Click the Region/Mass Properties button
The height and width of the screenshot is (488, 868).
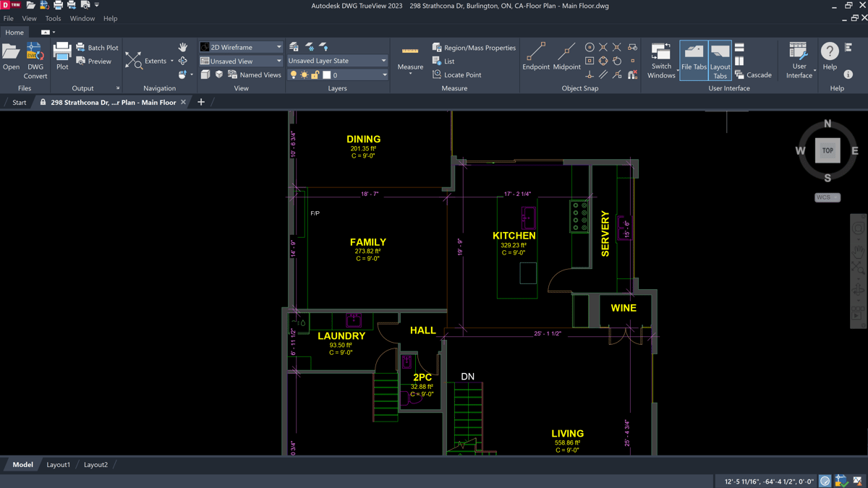[x=474, y=48]
